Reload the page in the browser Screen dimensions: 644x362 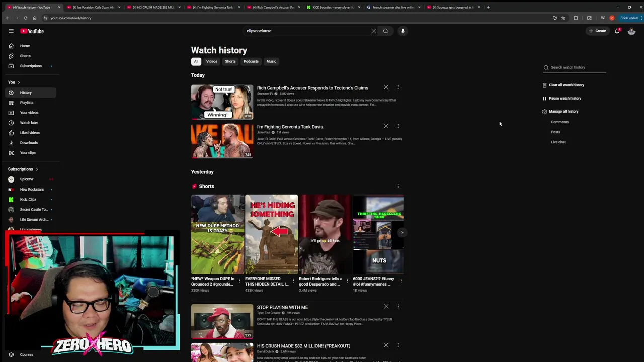[26, 18]
